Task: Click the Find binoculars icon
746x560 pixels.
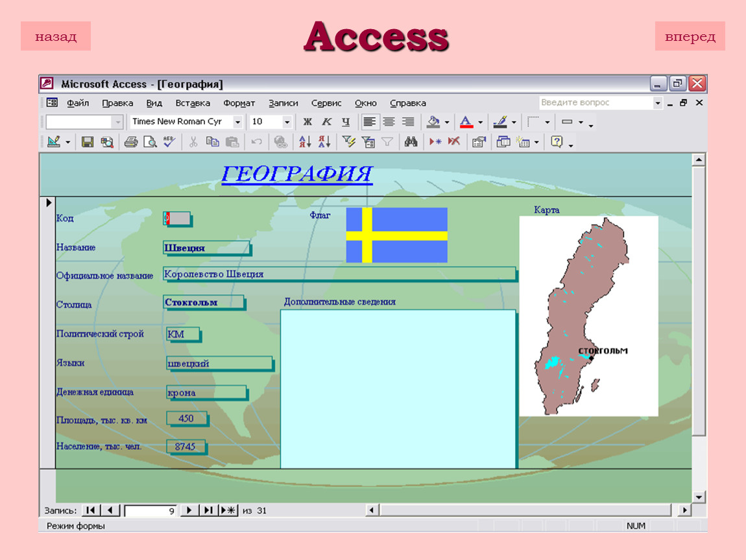Action: coord(411,142)
